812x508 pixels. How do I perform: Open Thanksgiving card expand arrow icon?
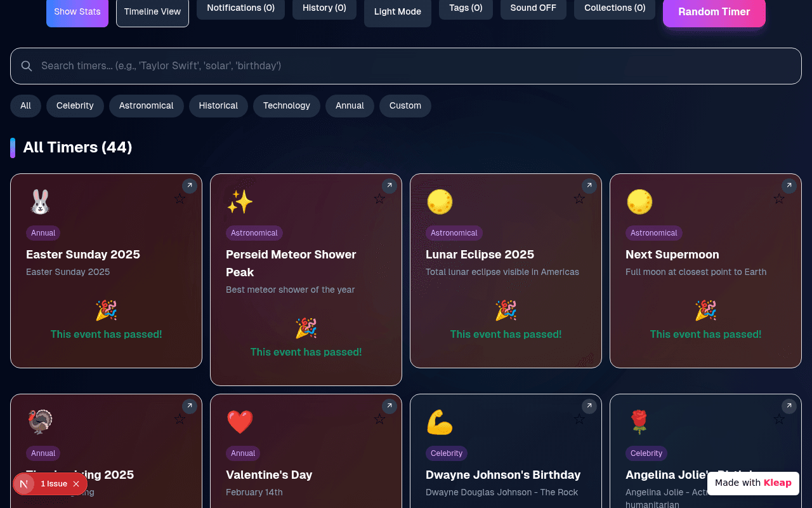tap(189, 406)
